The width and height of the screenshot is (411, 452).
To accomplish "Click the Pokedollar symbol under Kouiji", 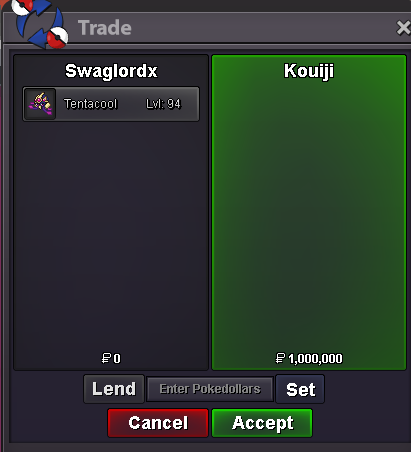I will click(280, 358).
